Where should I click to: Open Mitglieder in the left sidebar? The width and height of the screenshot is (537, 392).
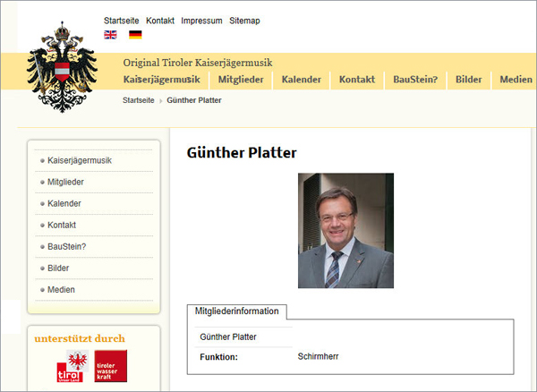pyautogui.click(x=65, y=182)
